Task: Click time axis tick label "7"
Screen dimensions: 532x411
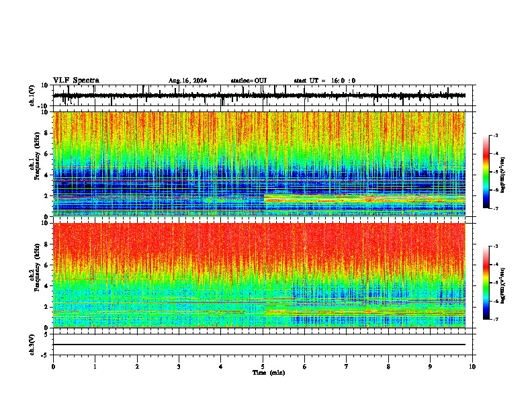Action: pyautogui.click(x=347, y=367)
